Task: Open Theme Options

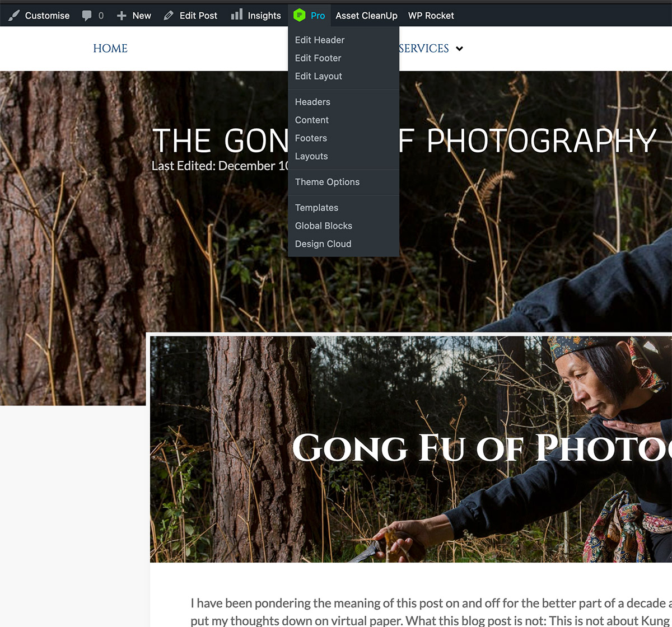Action: [327, 182]
